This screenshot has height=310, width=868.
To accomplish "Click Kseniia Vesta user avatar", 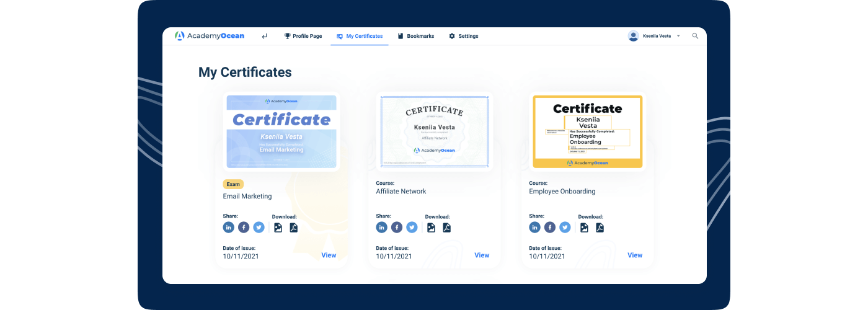I will [633, 36].
